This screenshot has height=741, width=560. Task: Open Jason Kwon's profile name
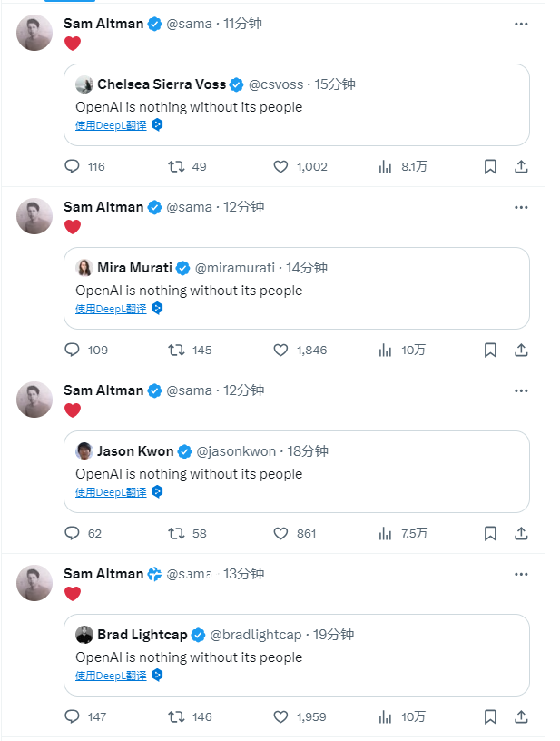[x=135, y=451]
